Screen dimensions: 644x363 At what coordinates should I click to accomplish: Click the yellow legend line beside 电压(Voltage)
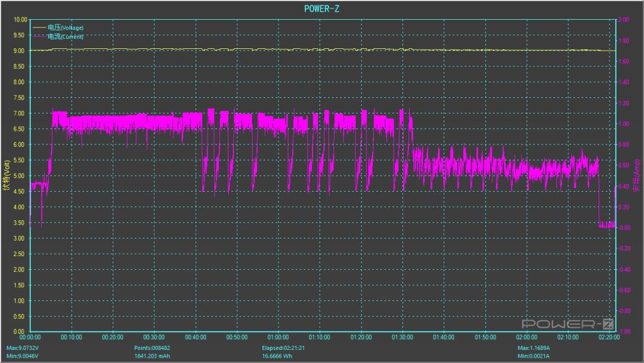[39, 27]
